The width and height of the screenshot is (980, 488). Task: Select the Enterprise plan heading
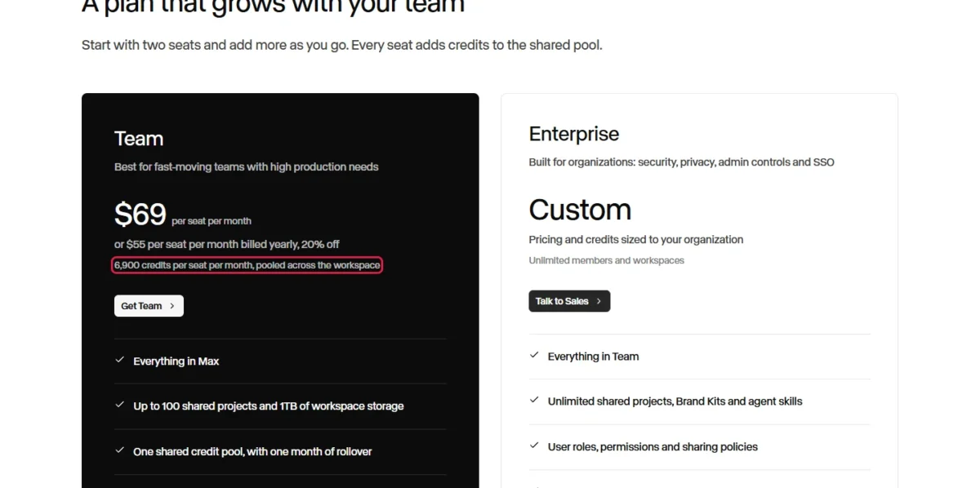(574, 134)
